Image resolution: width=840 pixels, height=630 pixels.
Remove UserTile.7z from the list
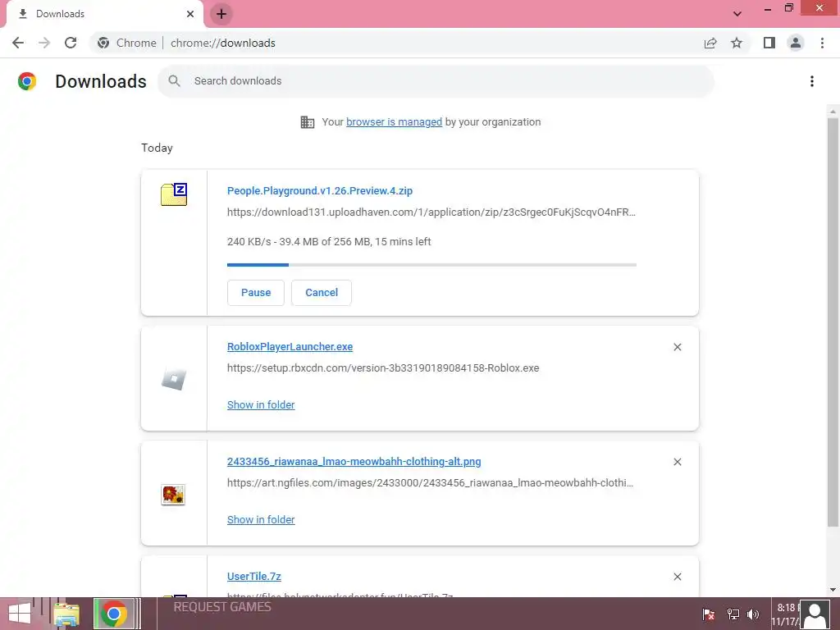[x=677, y=577]
